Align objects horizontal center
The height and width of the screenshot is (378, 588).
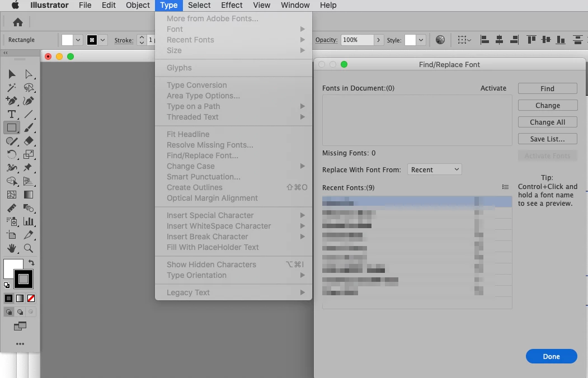coord(499,40)
